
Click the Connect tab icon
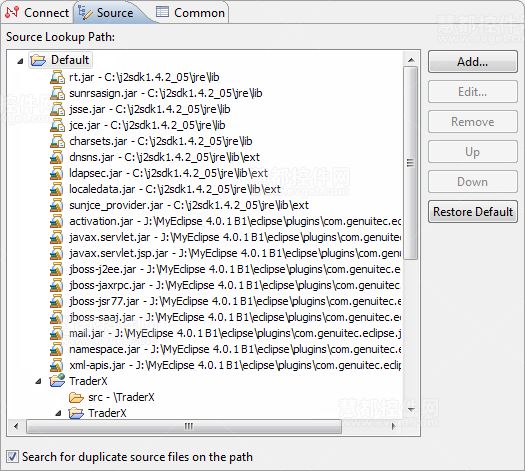12,12
